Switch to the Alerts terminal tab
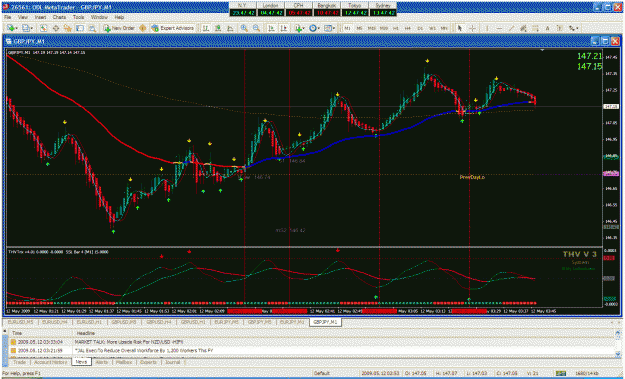Image resolution: width=625 pixels, height=379 pixels. [102, 362]
